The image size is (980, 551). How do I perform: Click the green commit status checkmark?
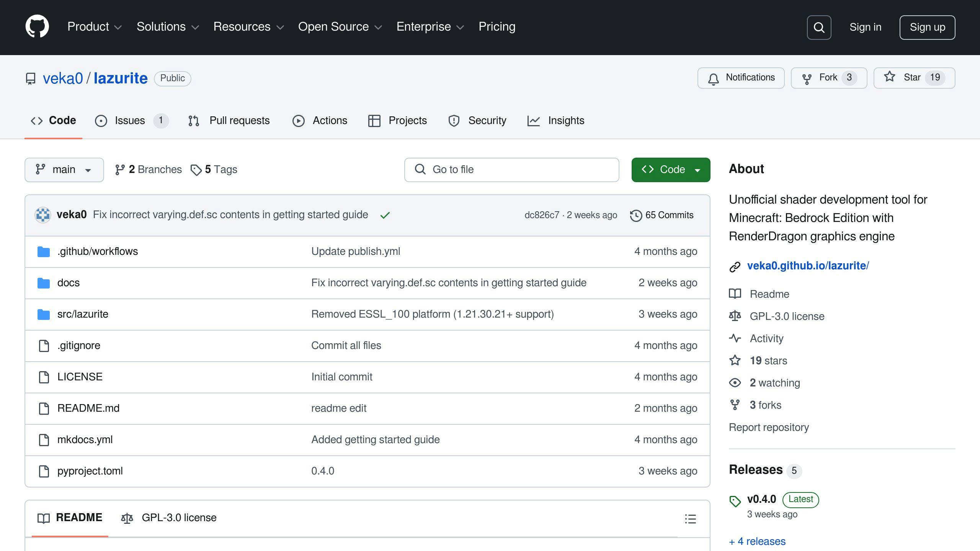pos(385,215)
